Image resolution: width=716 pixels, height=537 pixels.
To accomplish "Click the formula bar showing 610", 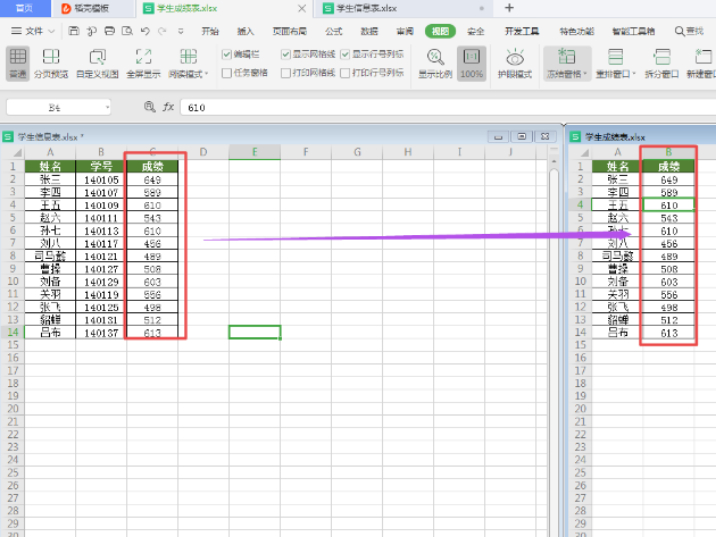I will [448, 107].
